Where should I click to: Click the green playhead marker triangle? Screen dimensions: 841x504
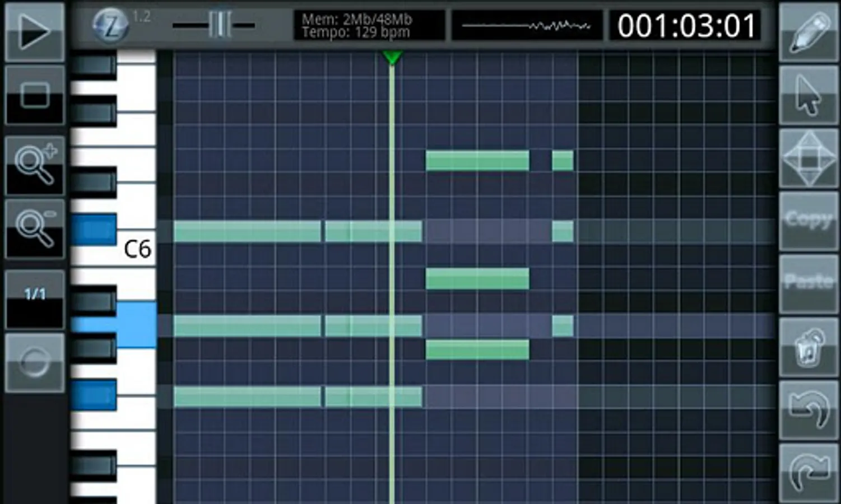tap(392, 56)
